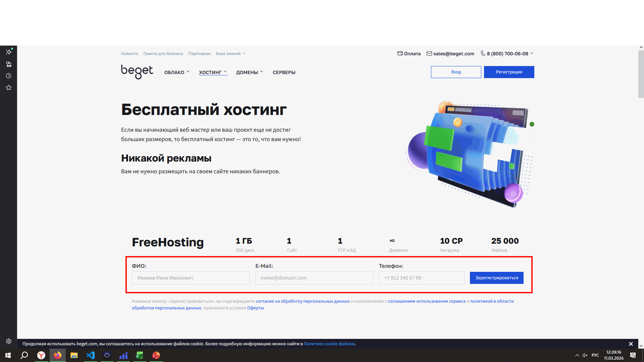Viewport: 644px width, 362px height.
Task: Expand the phone number dropdown arrow
Action: 532,54
